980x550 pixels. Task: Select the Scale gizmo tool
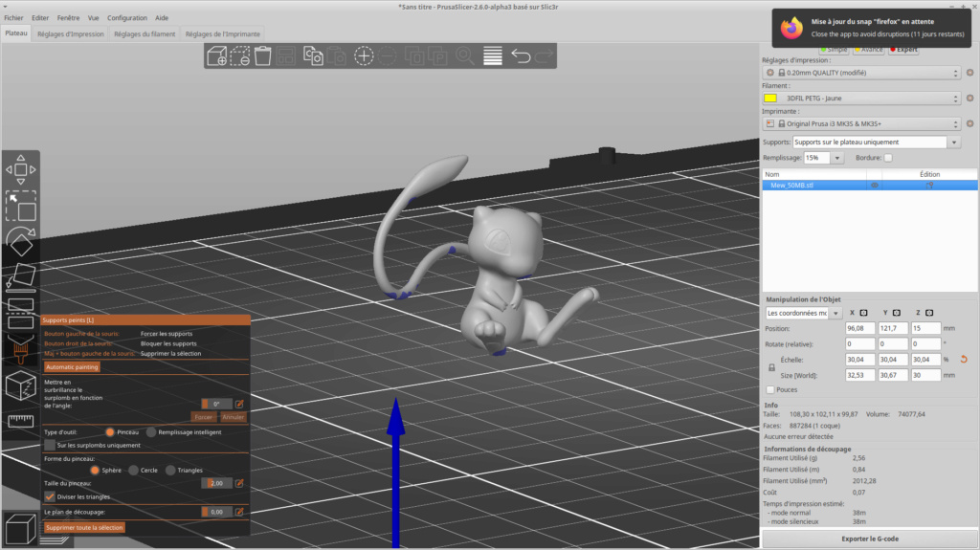[x=21, y=206]
